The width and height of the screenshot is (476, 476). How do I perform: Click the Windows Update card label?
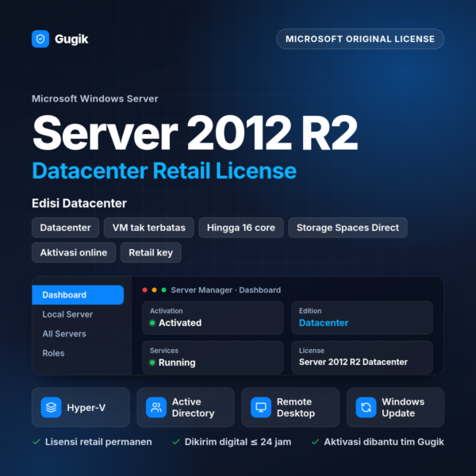pyautogui.click(x=403, y=408)
